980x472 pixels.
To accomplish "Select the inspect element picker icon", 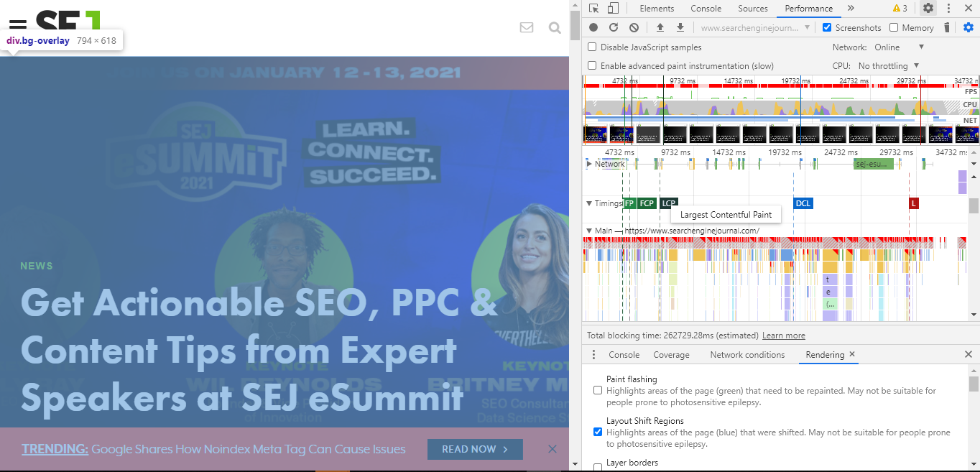I will (x=593, y=9).
